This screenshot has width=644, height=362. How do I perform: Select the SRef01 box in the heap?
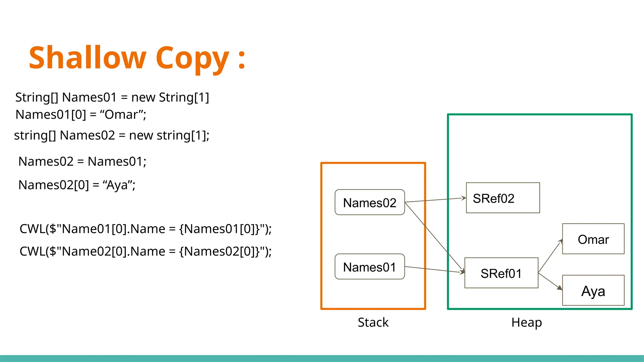(x=501, y=273)
